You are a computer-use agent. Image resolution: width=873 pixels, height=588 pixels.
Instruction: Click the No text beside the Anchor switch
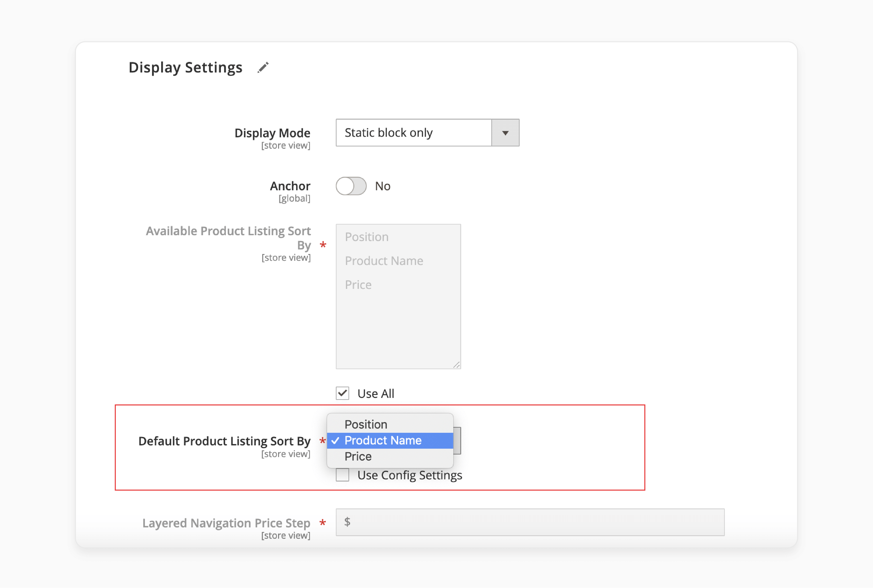click(x=383, y=186)
